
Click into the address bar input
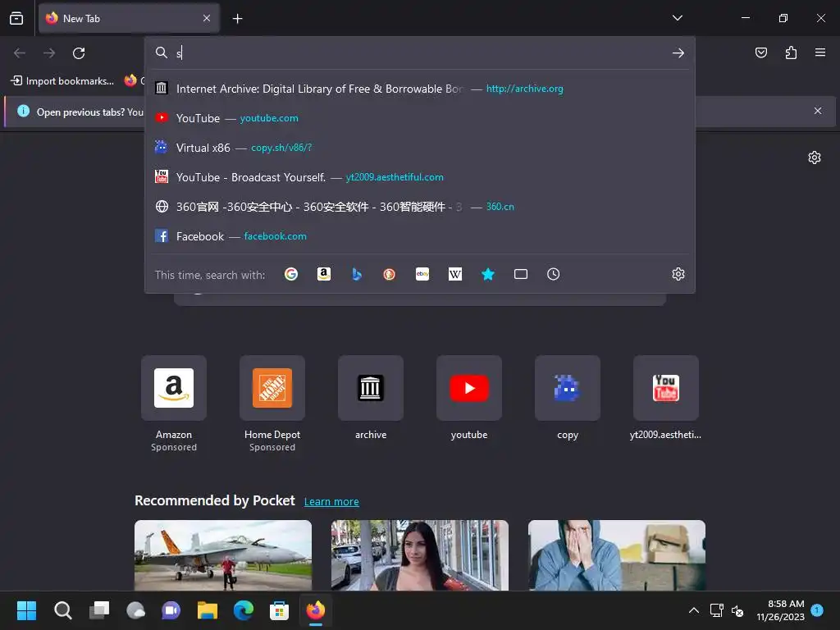[x=421, y=53]
